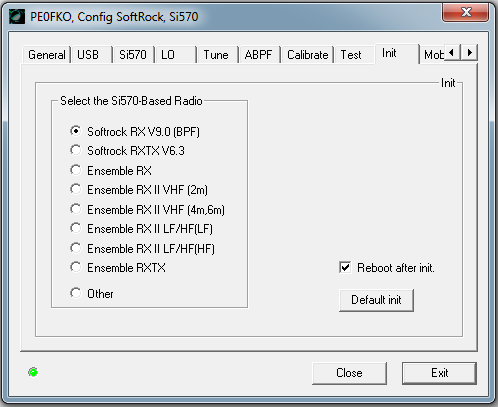Click the Close button
498x407 pixels.
[x=349, y=373]
